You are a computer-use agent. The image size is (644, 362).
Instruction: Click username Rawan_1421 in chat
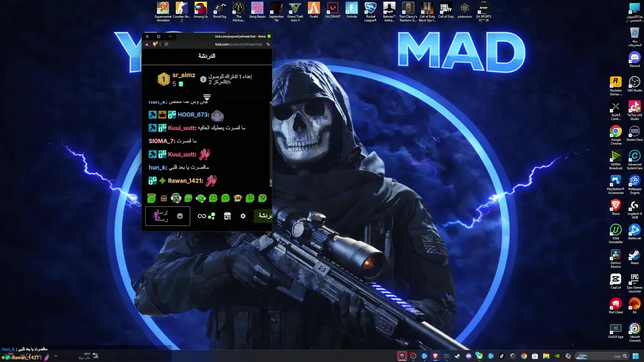tap(185, 180)
